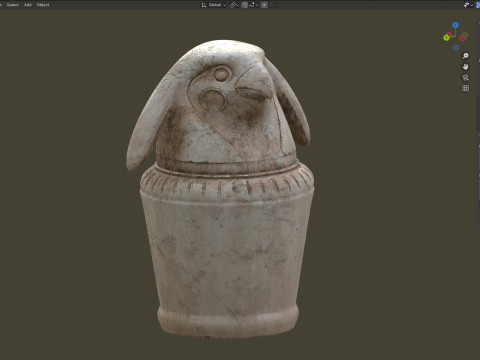Open the Global transform orientation dropdown

(x=213, y=5)
